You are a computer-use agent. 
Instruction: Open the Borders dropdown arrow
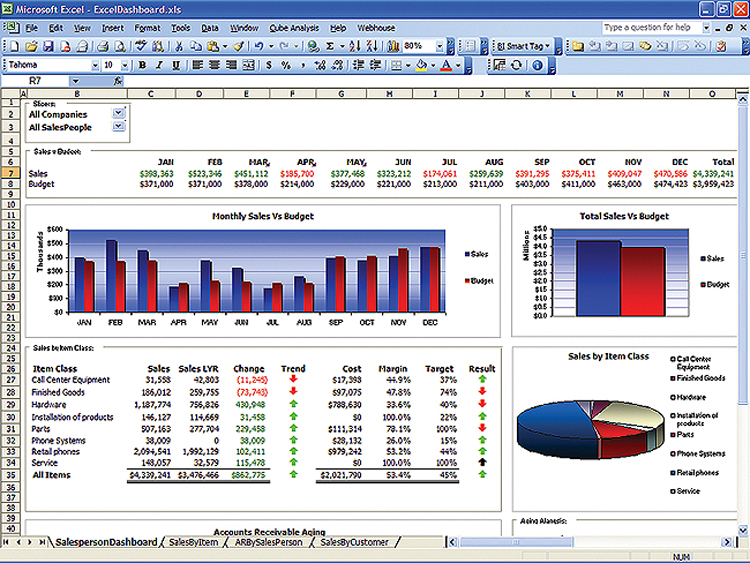pos(408,66)
